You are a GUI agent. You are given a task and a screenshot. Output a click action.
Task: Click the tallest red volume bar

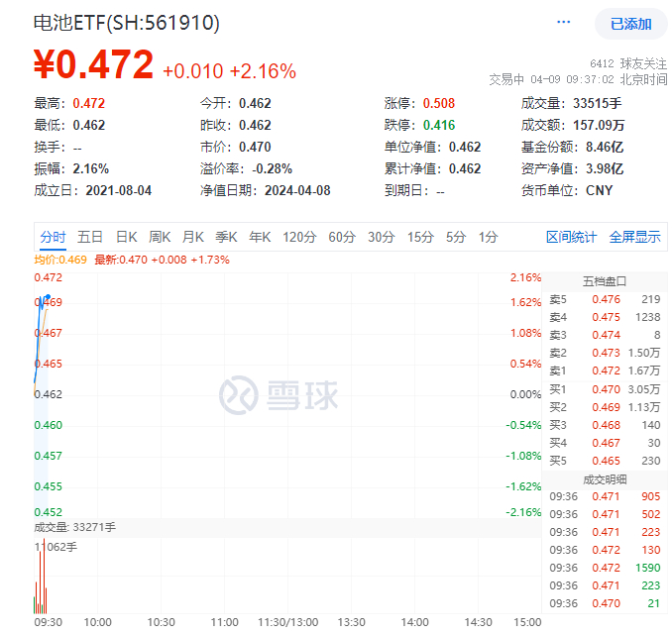[44, 577]
